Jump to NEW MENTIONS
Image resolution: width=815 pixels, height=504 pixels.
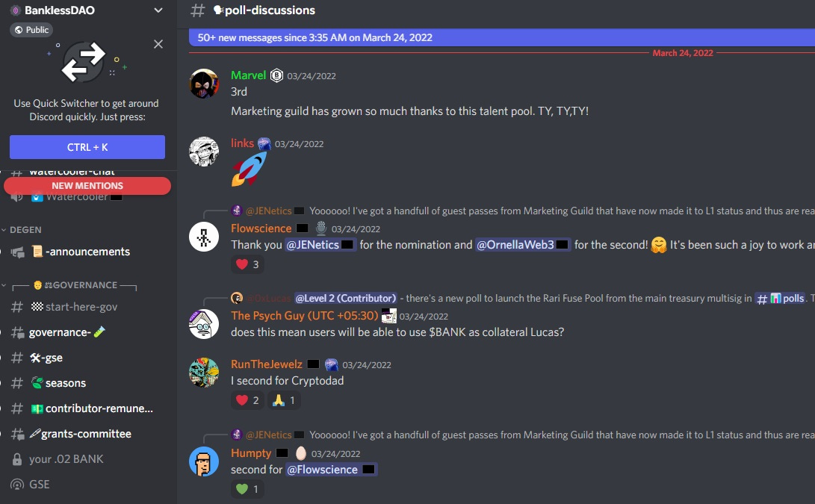pos(87,185)
